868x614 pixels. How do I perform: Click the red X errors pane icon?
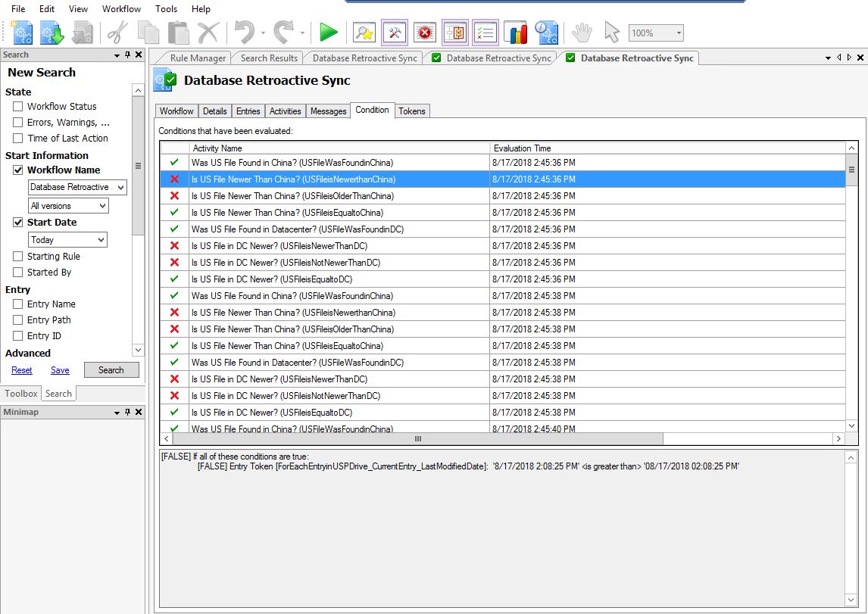click(425, 33)
